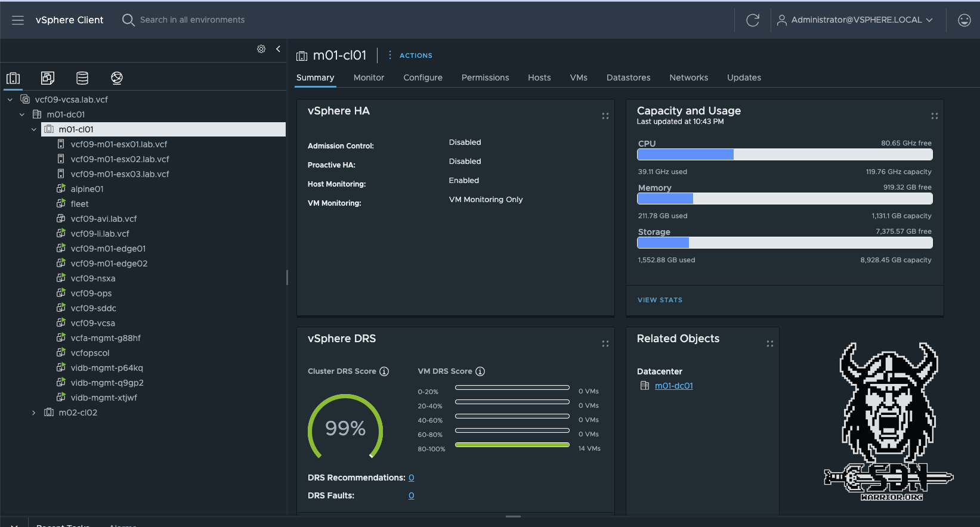Switch to the Configure tab
980x527 pixels.
pyautogui.click(x=422, y=77)
